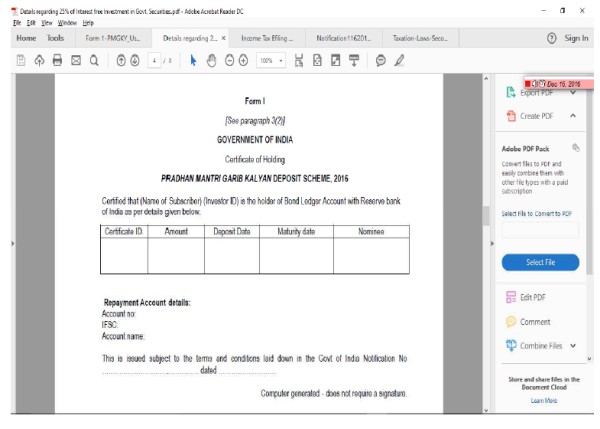Choose the arrow selection tool
The height and width of the screenshot is (429, 600).
193,61
